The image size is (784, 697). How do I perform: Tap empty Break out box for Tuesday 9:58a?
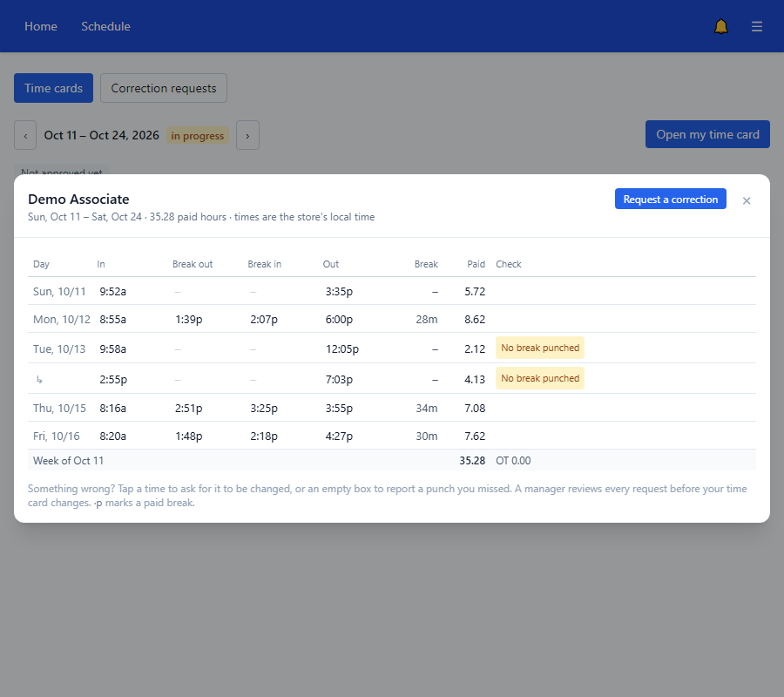pos(178,349)
